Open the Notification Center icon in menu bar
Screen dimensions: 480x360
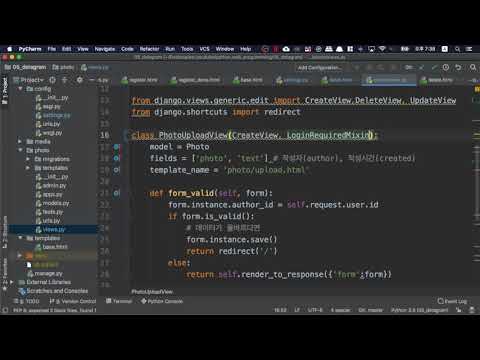coord(469,49)
